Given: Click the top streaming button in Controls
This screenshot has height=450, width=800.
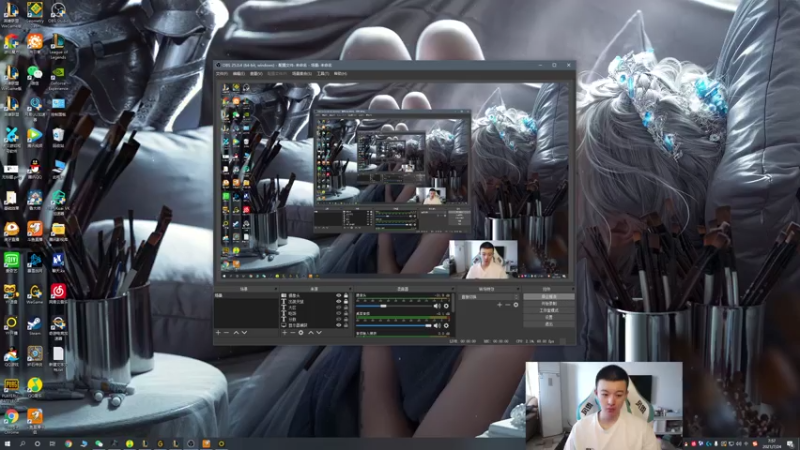Looking at the screenshot, I should (x=549, y=296).
